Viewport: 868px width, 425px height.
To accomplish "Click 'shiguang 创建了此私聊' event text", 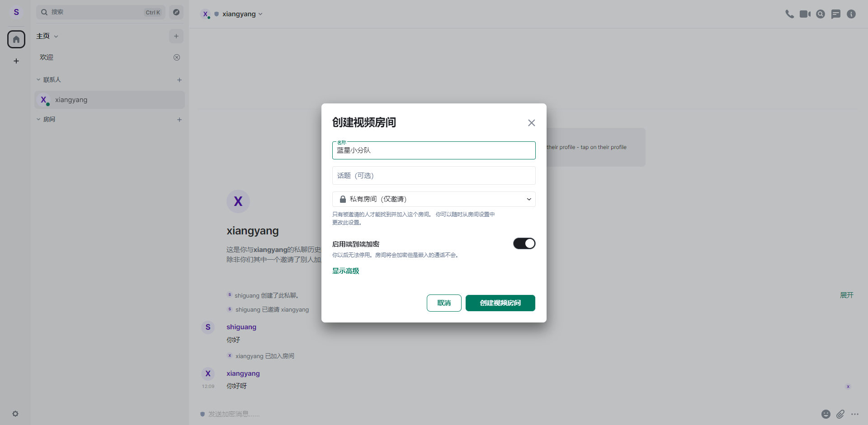I will point(267,295).
